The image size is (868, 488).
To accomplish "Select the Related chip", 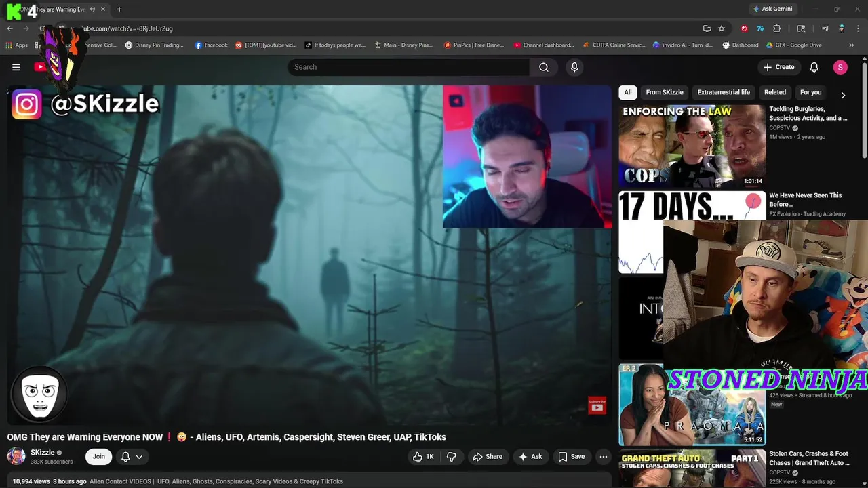I will [775, 92].
